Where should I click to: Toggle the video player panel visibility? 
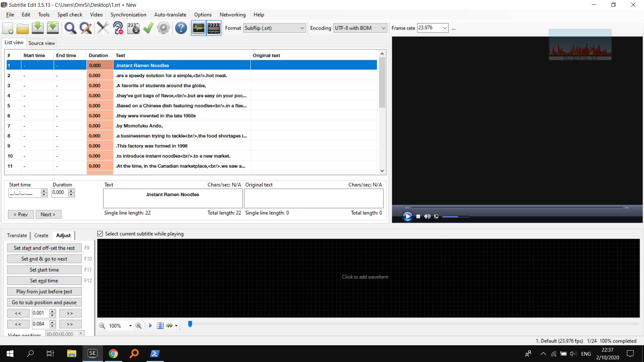coord(214,28)
